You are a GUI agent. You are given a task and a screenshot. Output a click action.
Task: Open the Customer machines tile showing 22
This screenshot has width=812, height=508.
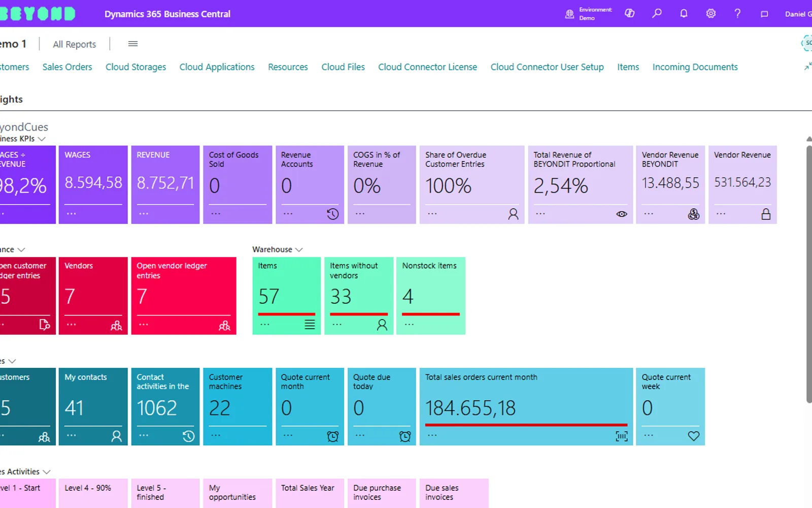(x=238, y=406)
